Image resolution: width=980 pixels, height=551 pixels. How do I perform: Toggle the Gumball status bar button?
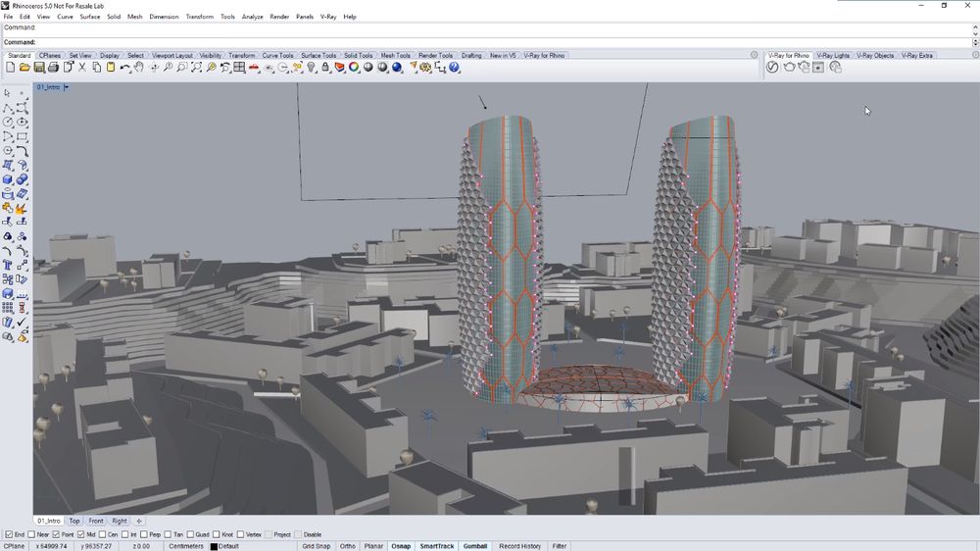pyautogui.click(x=474, y=546)
